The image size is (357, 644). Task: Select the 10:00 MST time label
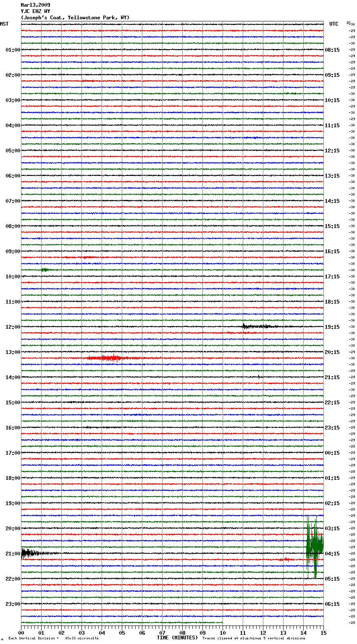[13, 277]
